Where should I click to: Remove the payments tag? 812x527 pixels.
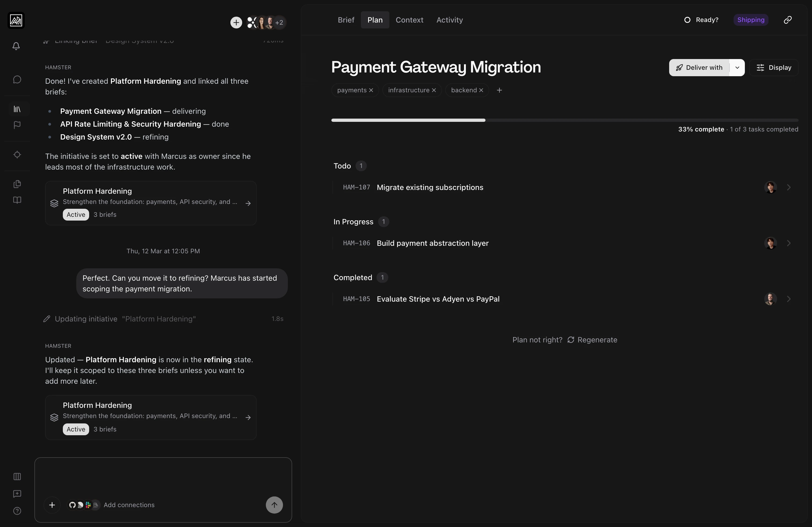[x=371, y=90]
